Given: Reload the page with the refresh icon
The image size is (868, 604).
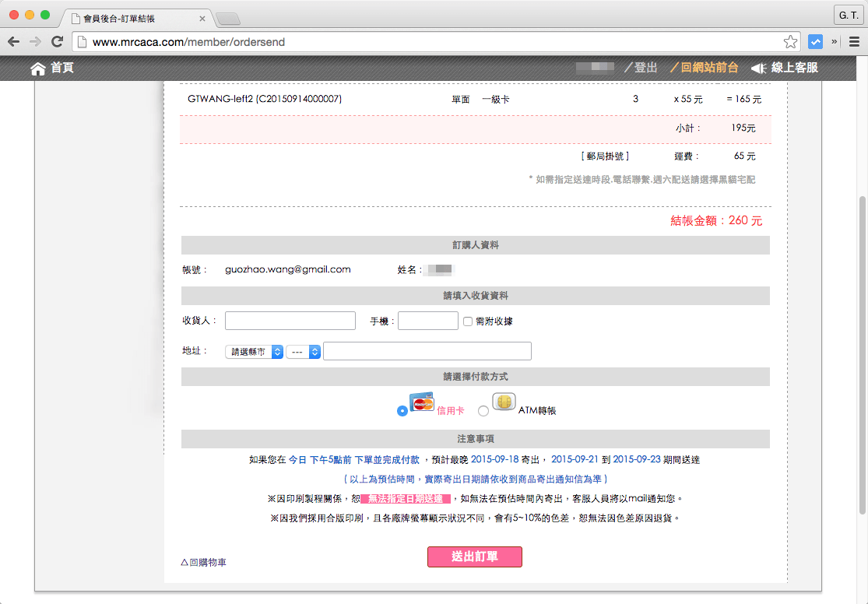Looking at the screenshot, I should (x=57, y=42).
